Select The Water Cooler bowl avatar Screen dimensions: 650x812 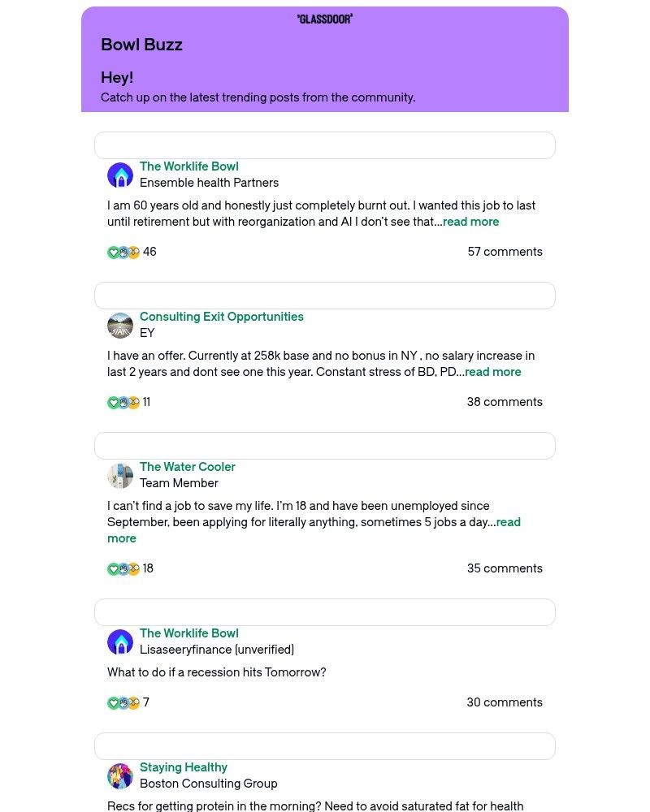coord(120,476)
